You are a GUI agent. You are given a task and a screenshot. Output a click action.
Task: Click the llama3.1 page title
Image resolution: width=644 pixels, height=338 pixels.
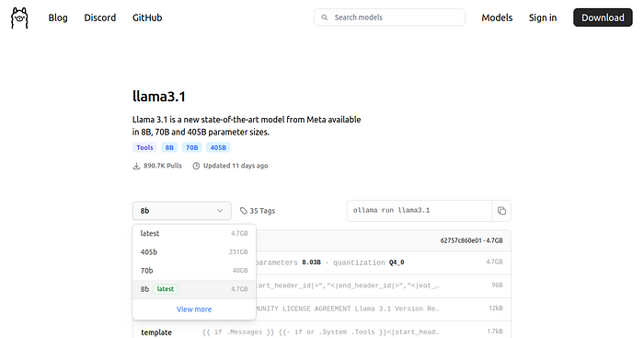tap(159, 96)
